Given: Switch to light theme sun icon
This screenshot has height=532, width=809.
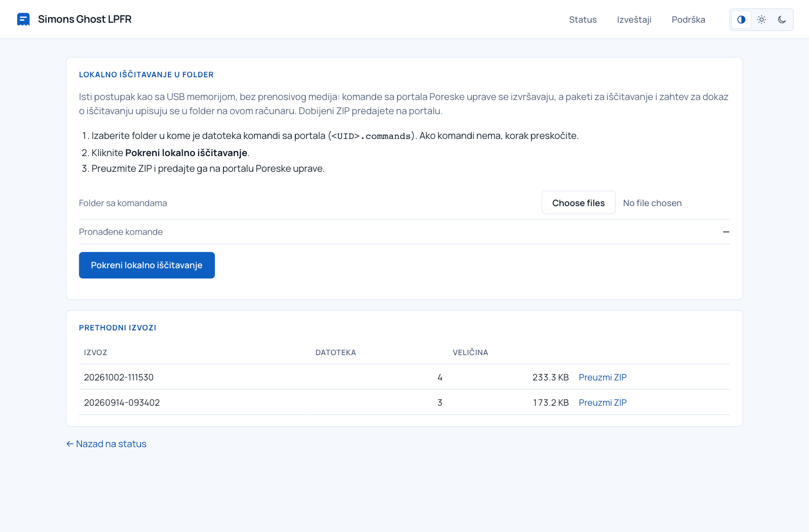Looking at the screenshot, I should coord(761,20).
